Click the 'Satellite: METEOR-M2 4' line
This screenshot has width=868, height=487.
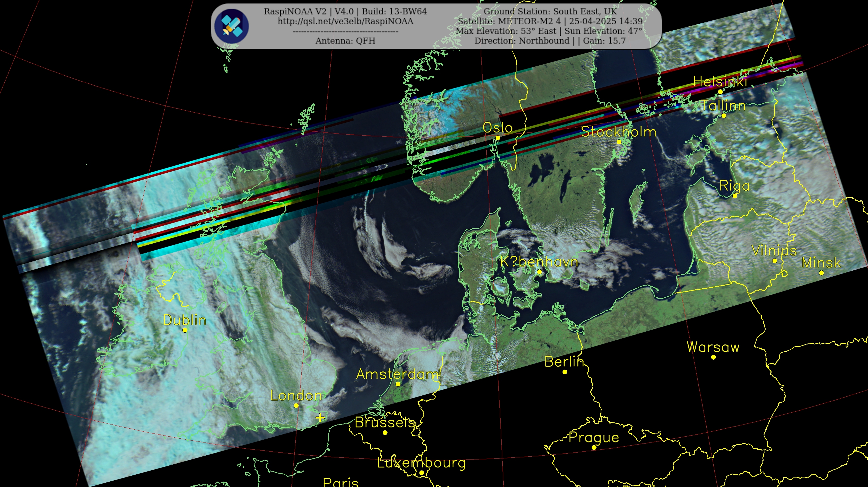(x=550, y=21)
